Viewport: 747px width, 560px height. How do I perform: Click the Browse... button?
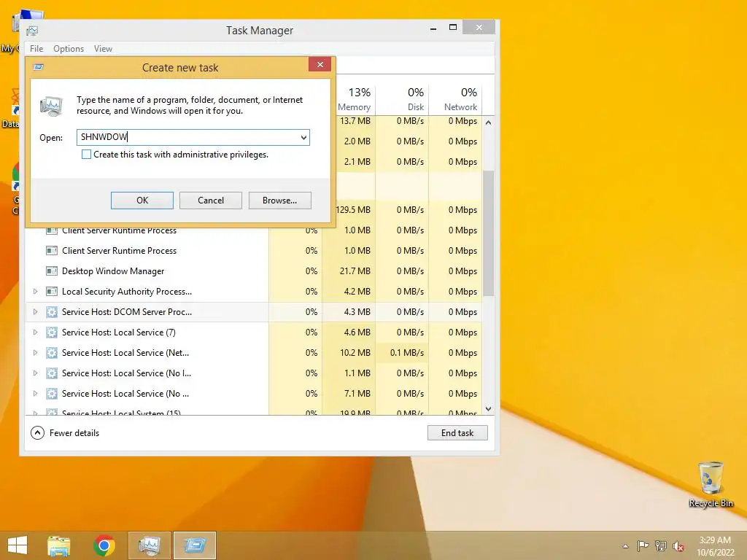279,201
